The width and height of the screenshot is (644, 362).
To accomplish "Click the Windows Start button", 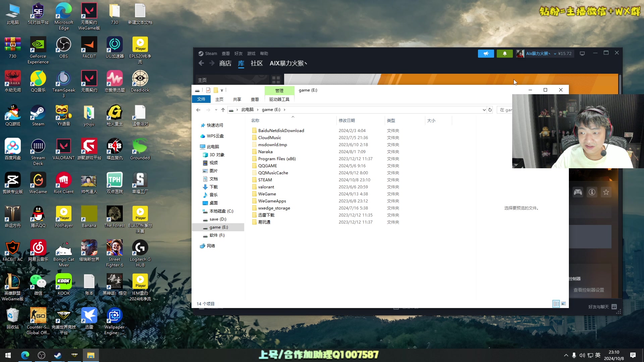I will 8,355.
